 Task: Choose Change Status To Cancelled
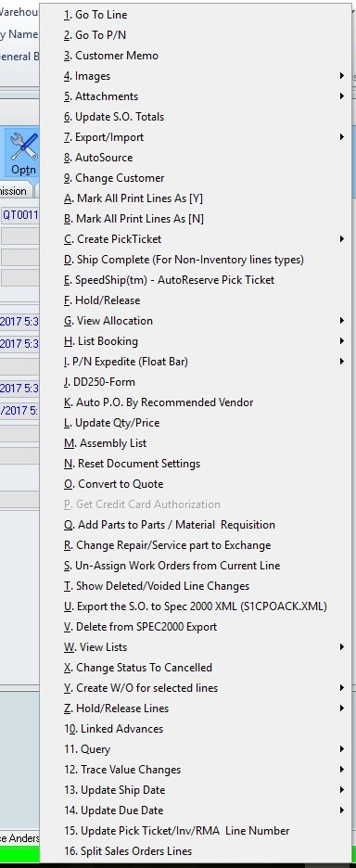[195, 668]
